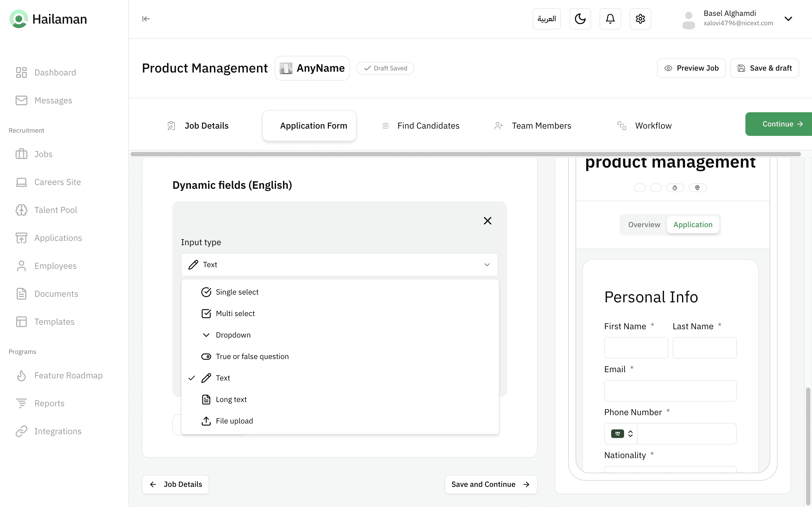The image size is (812, 507).
Task: Go to Feature Roadmap in sidebar
Action: tap(68, 375)
